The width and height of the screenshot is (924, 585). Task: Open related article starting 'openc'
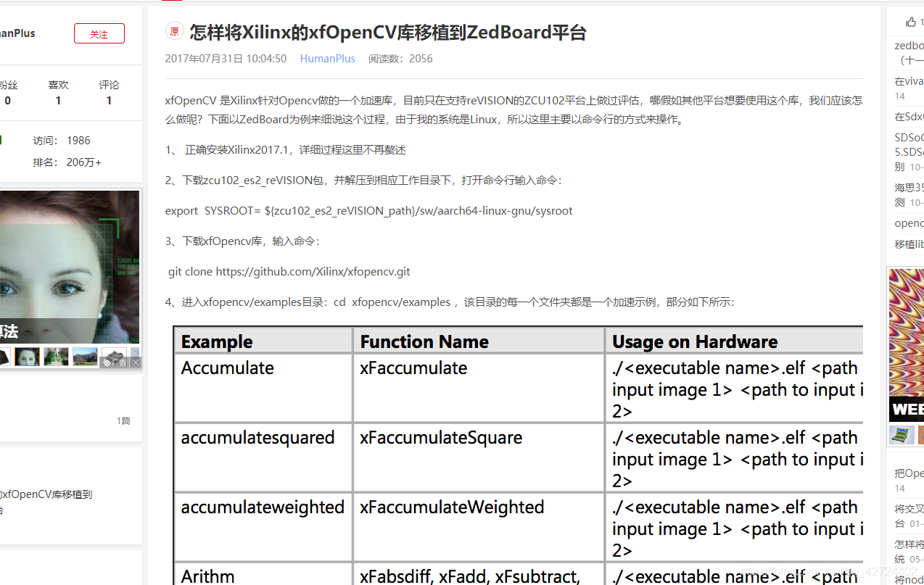(x=909, y=223)
